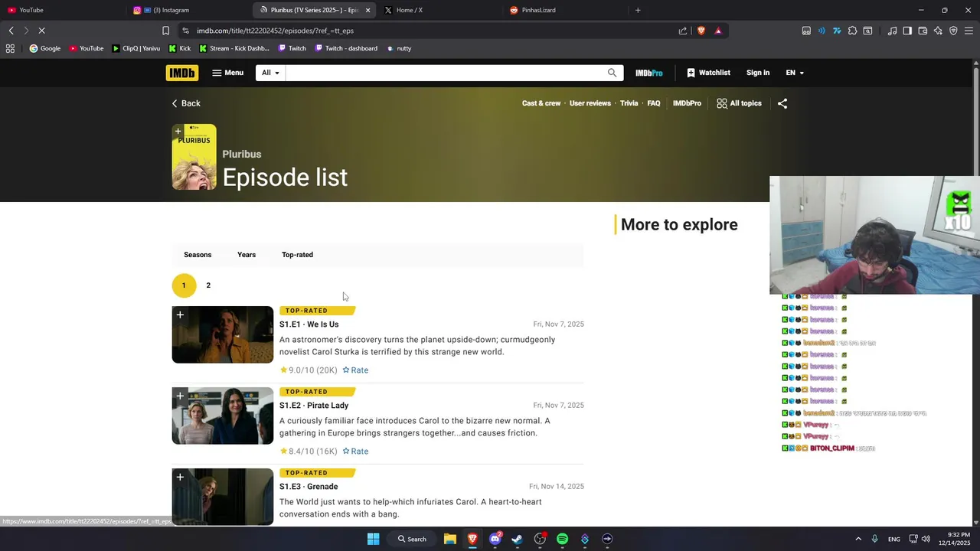Image resolution: width=980 pixels, height=551 pixels.
Task: Open the All topics grid icon
Action: 722,103
